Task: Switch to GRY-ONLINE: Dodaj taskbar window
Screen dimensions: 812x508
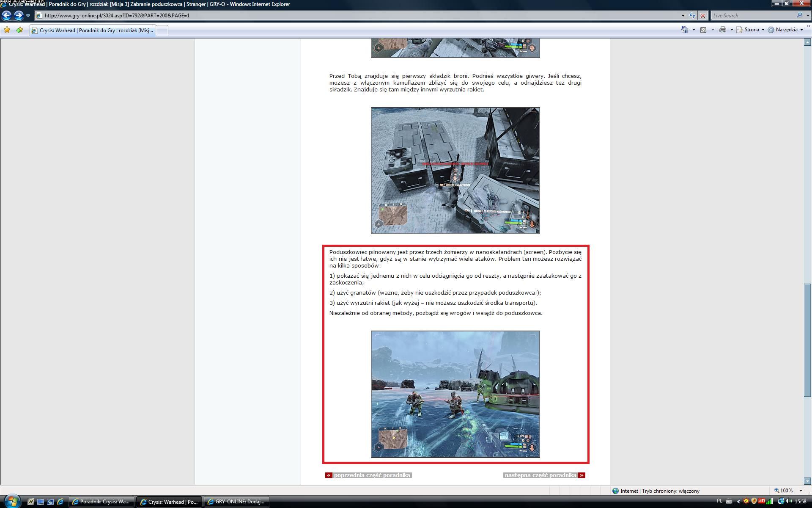Action: (237, 502)
